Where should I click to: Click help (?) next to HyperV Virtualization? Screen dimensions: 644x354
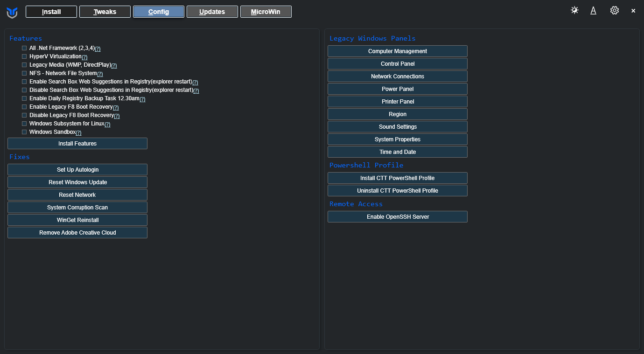84,57
